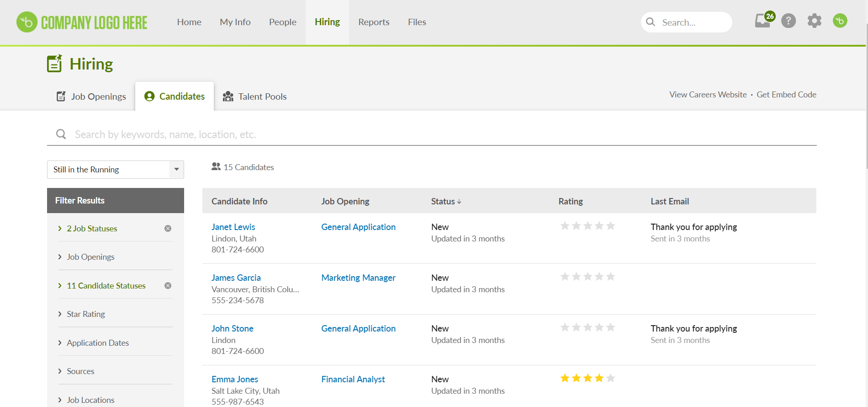Click Get Embed Code link
Image resolution: width=868 pixels, height=407 pixels.
pyautogui.click(x=786, y=95)
